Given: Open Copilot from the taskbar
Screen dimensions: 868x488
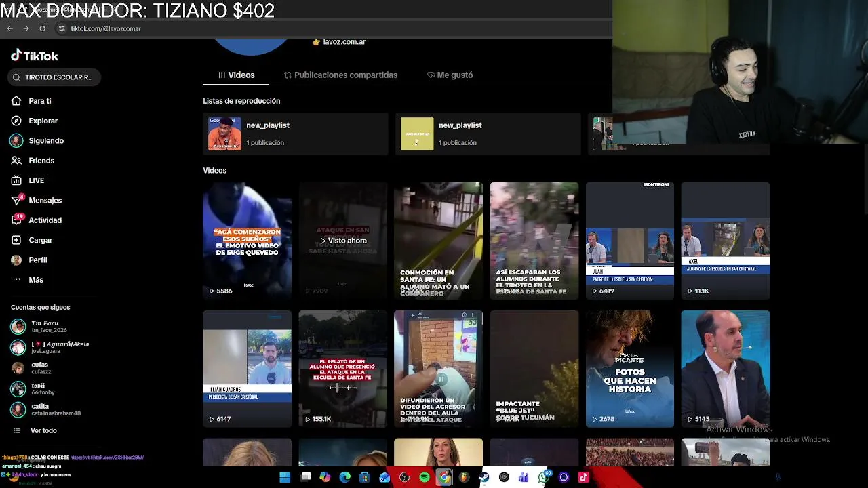Looking at the screenshot, I should click(325, 477).
